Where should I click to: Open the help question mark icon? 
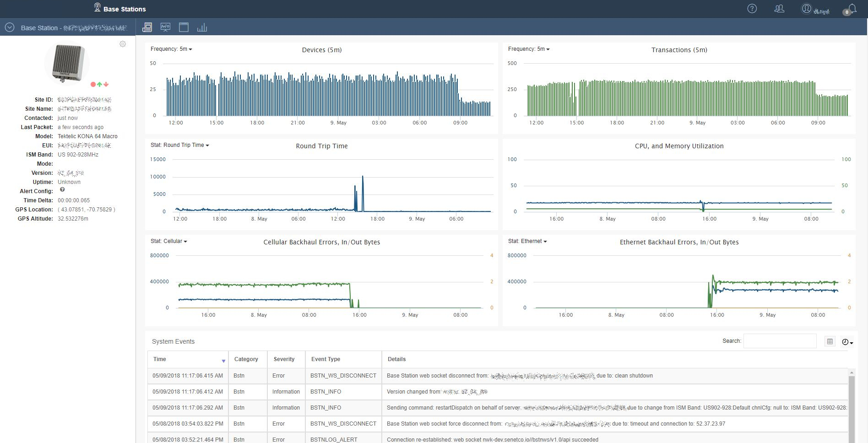[x=752, y=9]
